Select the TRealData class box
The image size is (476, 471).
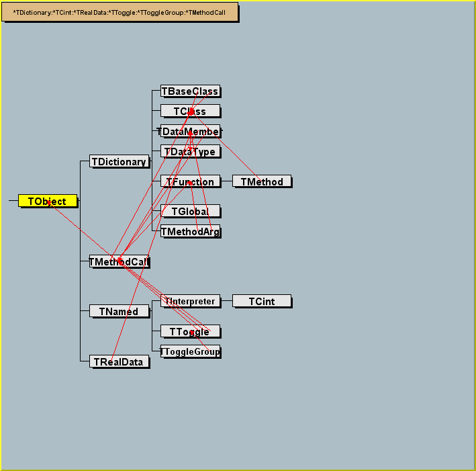pyautogui.click(x=119, y=362)
